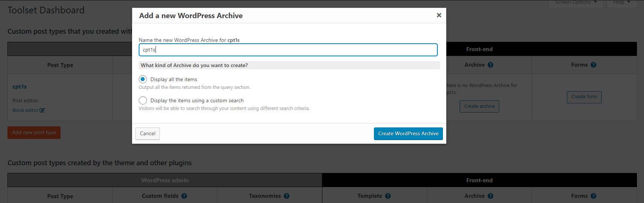Open help icon beside bottom Archive header
This screenshot has height=203, width=644.
[x=490, y=196]
